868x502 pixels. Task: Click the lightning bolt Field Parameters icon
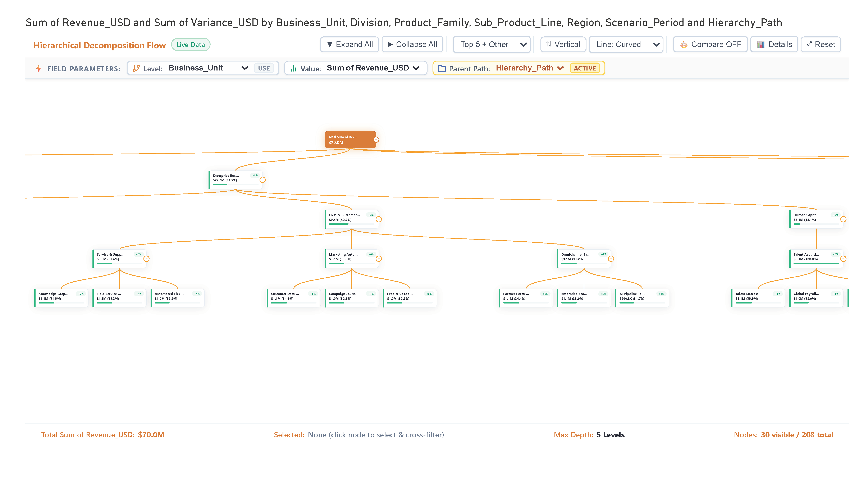[x=38, y=69]
